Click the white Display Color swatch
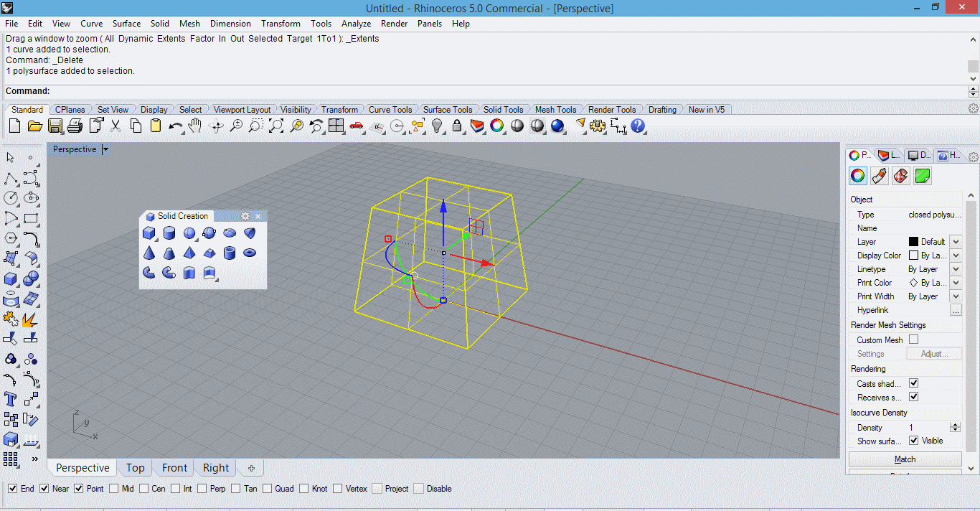This screenshot has width=980, height=511. (913, 255)
